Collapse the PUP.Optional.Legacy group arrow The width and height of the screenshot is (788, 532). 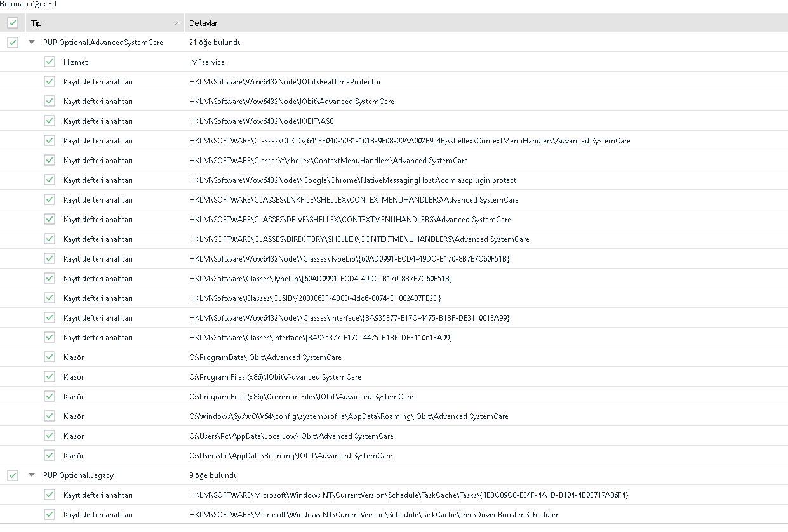point(32,475)
